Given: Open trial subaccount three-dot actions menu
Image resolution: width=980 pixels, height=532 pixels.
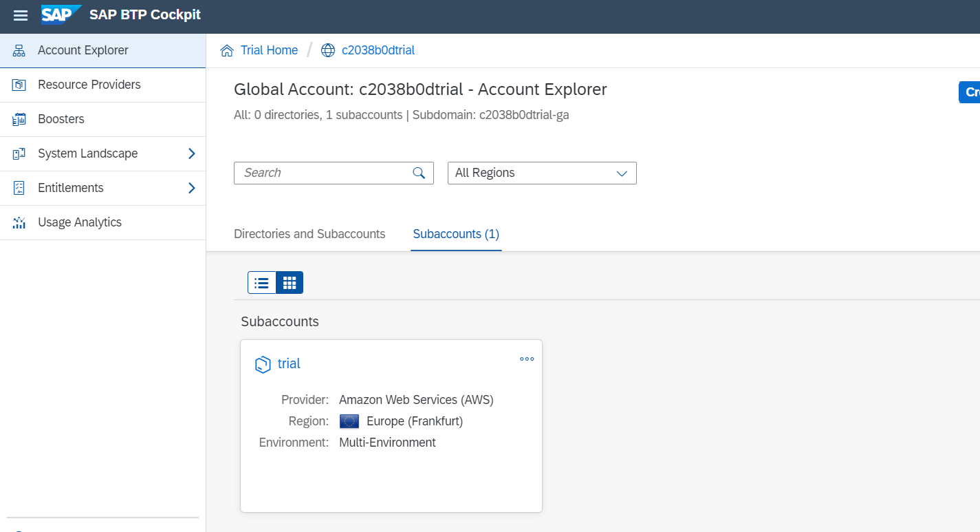Looking at the screenshot, I should [527, 359].
